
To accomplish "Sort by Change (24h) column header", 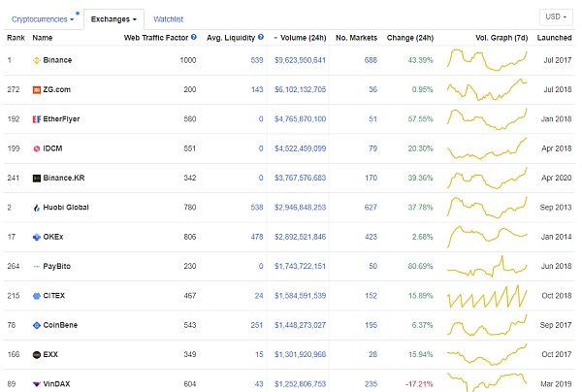I will (410, 37).
